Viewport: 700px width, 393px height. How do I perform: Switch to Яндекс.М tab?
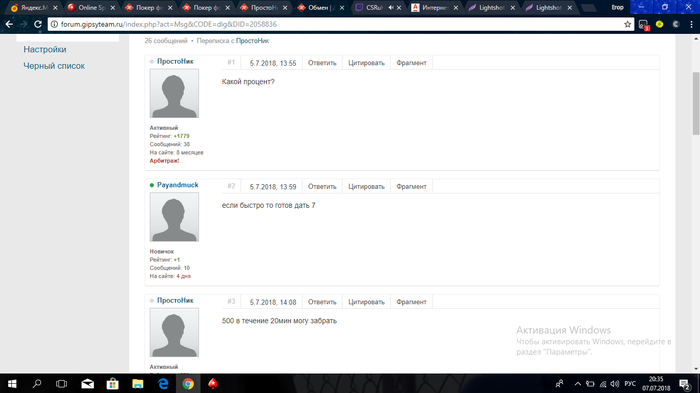click(33, 8)
